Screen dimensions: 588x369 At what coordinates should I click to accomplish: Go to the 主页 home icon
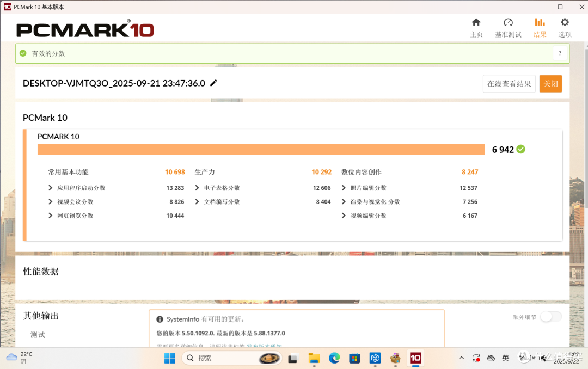click(x=476, y=22)
